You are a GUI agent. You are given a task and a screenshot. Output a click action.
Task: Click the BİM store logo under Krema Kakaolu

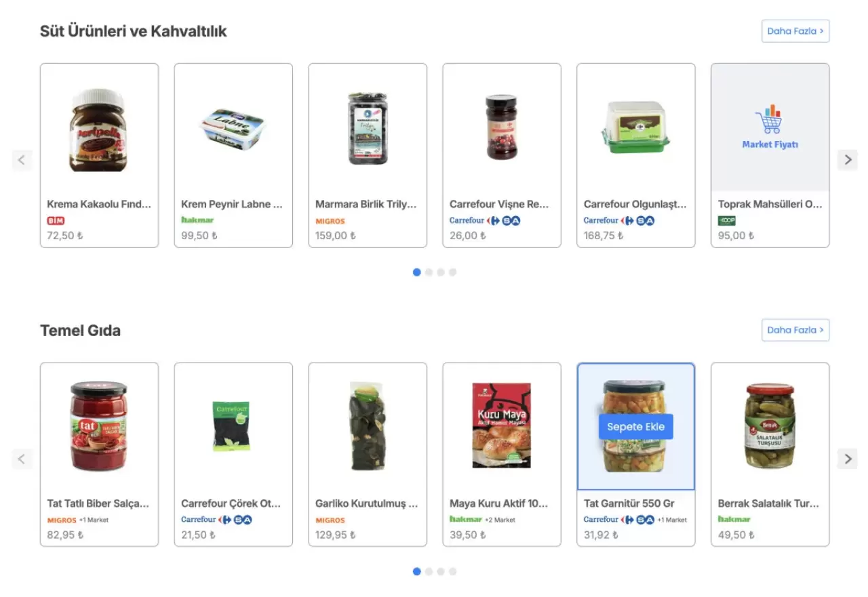pos(56,221)
